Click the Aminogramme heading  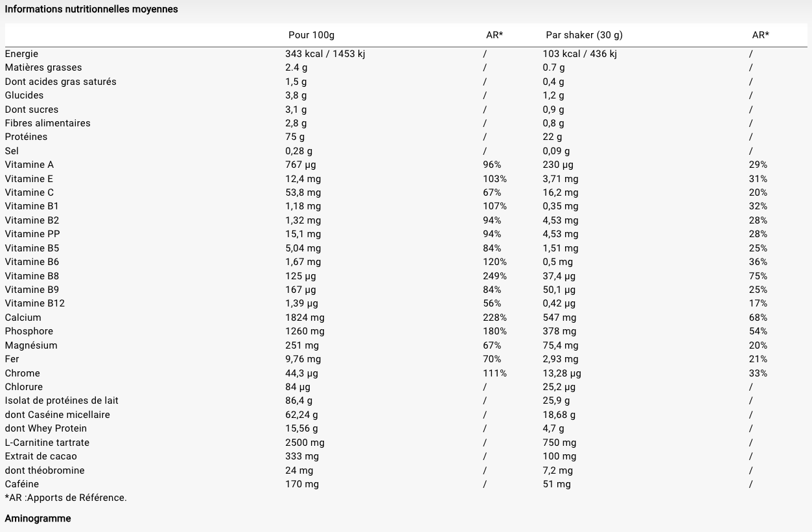pos(38,518)
